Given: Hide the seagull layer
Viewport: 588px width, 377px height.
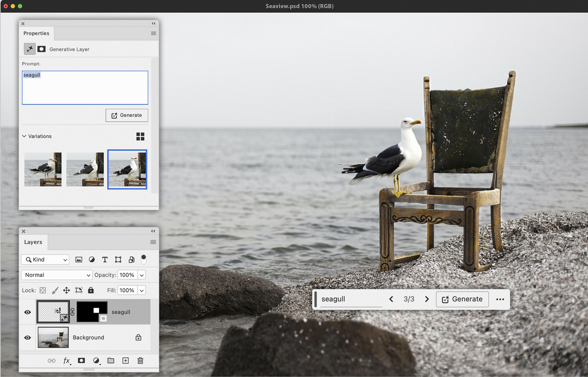Looking at the screenshot, I should click(27, 312).
